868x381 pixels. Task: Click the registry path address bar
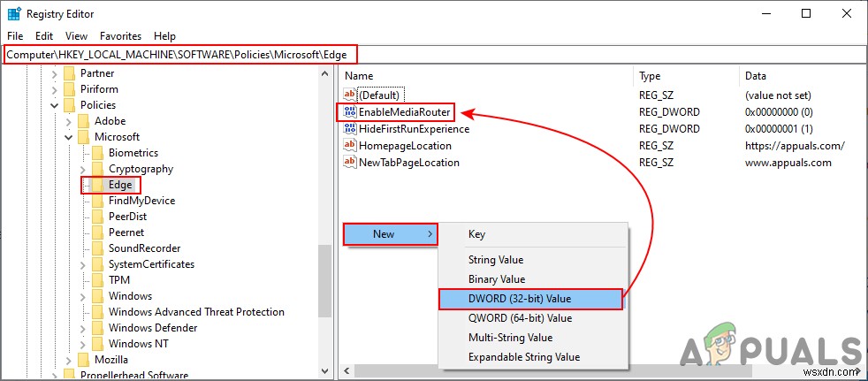pos(434,54)
